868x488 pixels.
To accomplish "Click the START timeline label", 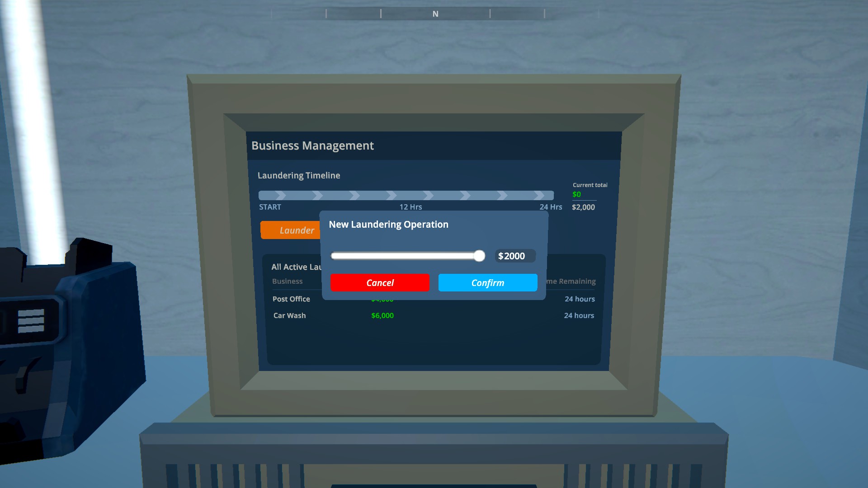I will coord(270,207).
